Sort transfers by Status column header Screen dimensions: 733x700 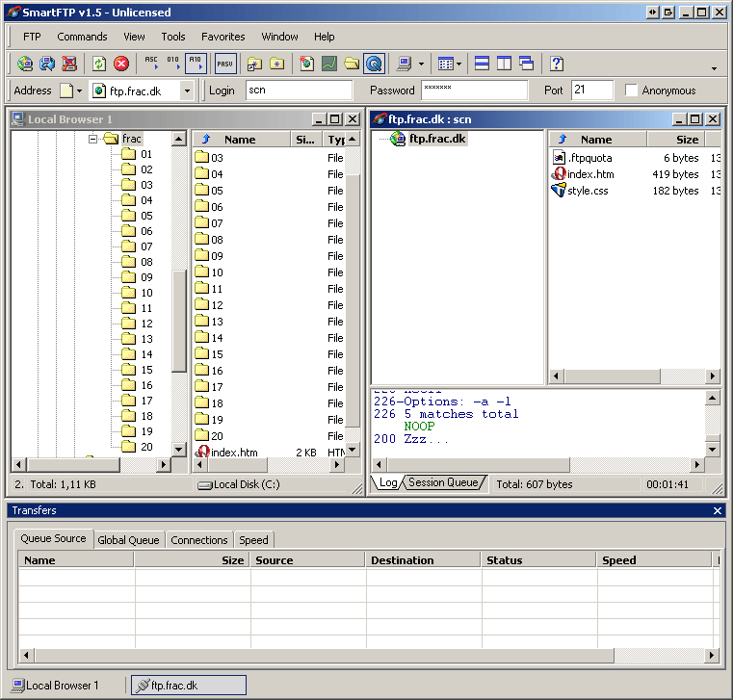click(538, 560)
